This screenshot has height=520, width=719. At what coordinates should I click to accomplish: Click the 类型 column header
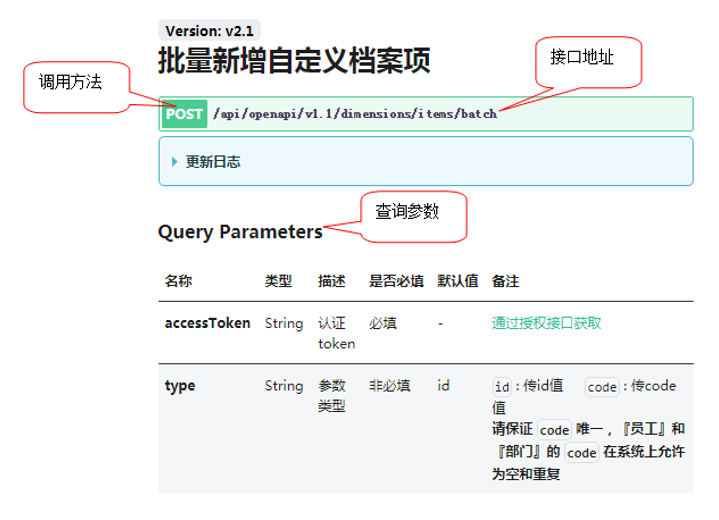[278, 281]
